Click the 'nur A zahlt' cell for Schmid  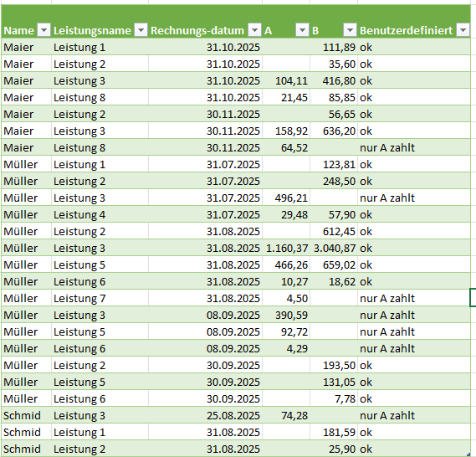414,415
